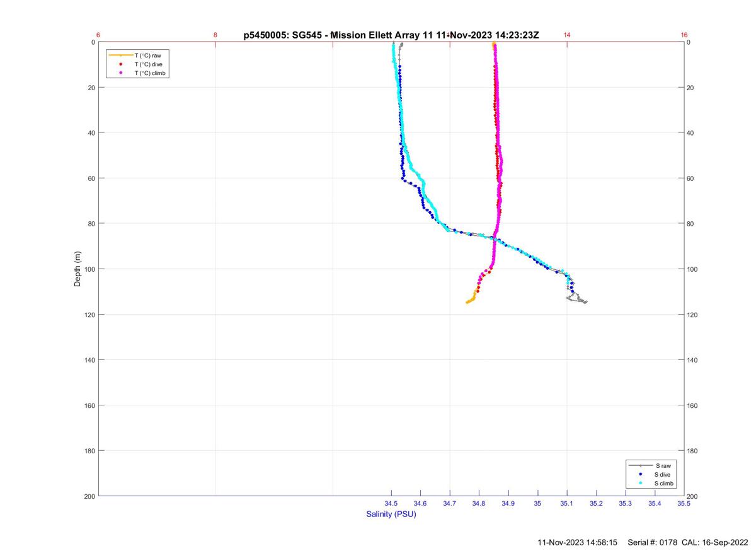The image size is (756, 558).
Task: Select the 'S raw' legend entry
Action: [x=662, y=465]
